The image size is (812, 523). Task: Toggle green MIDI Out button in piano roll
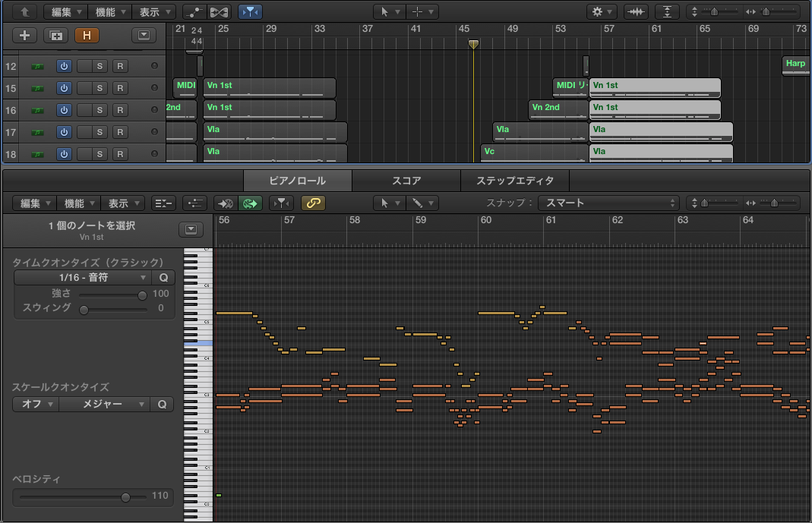[x=250, y=203]
